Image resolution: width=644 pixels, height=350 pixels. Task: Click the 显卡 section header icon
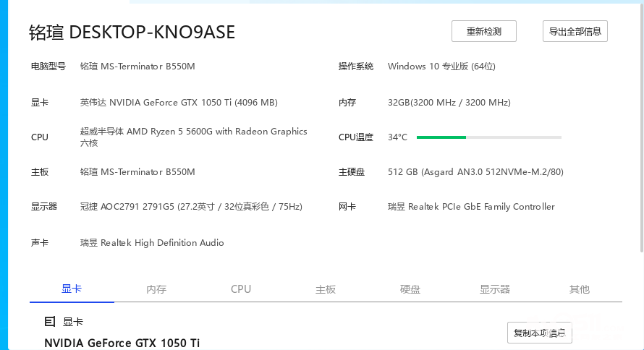50,322
